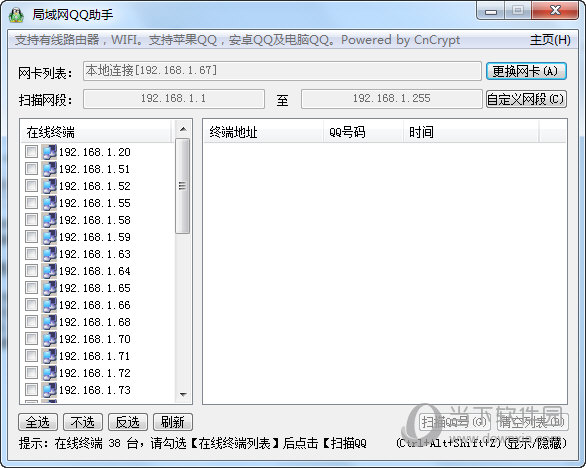Screen dimensions: 586x468
Task: Click computer icon beside 192.168.1.51
Action: (49, 169)
